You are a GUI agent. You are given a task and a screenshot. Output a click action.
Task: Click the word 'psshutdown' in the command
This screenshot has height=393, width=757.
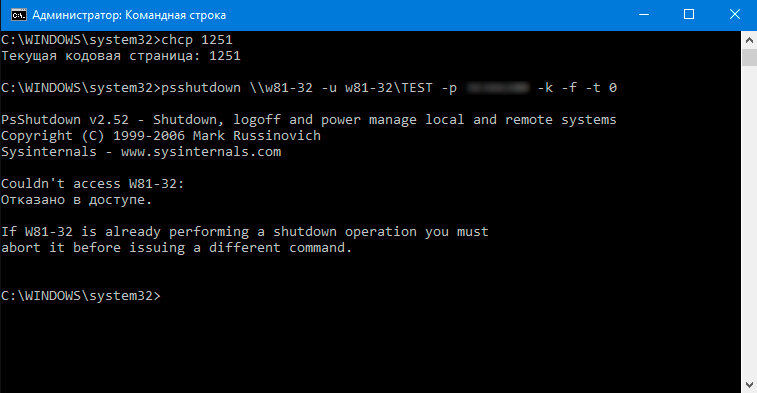[201, 88]
